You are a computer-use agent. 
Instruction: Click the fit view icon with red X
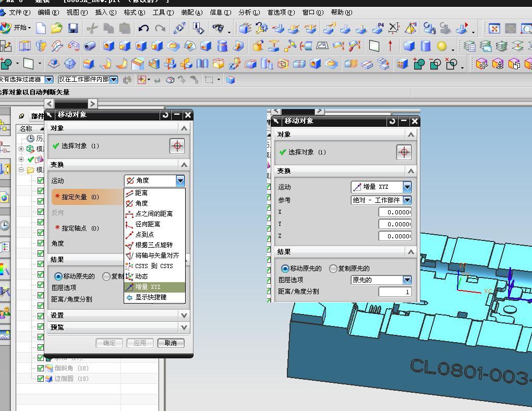[494, 29]
